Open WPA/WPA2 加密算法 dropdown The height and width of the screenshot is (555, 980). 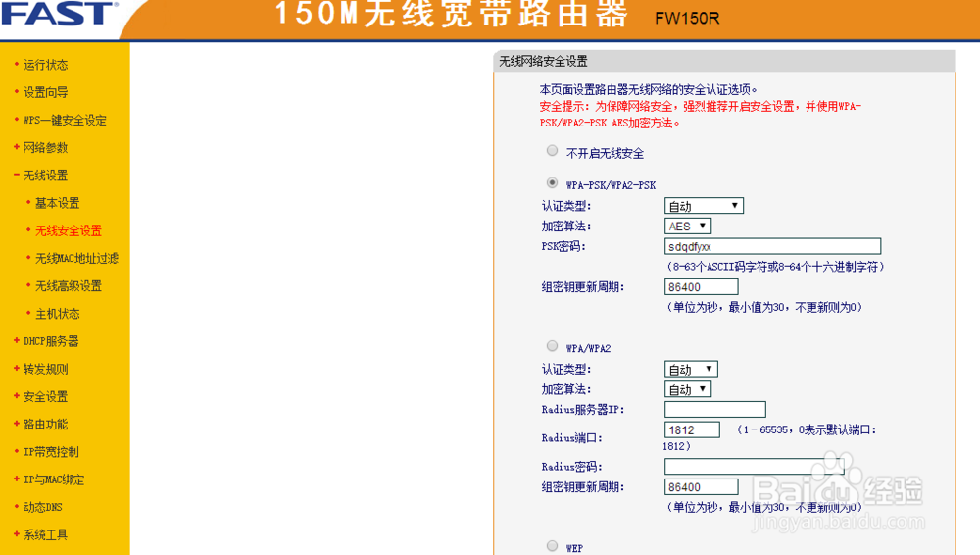[688, 389]
